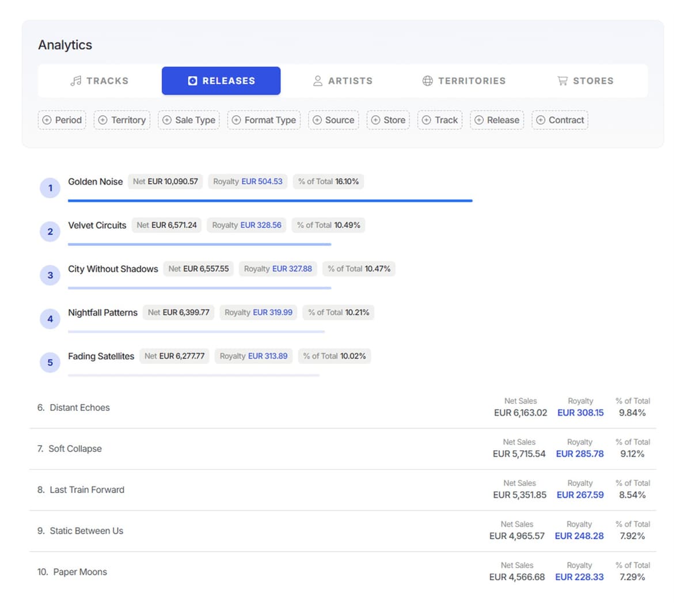691x616 pixels.
Task: Open the Golden Noise release
Action: click(96, 181)
